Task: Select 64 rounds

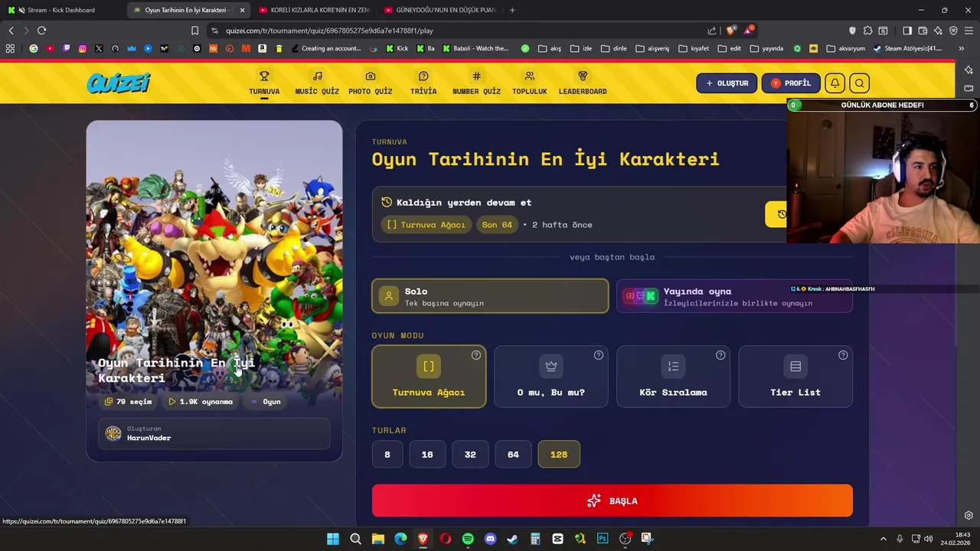Action: [x=513, y=455]
